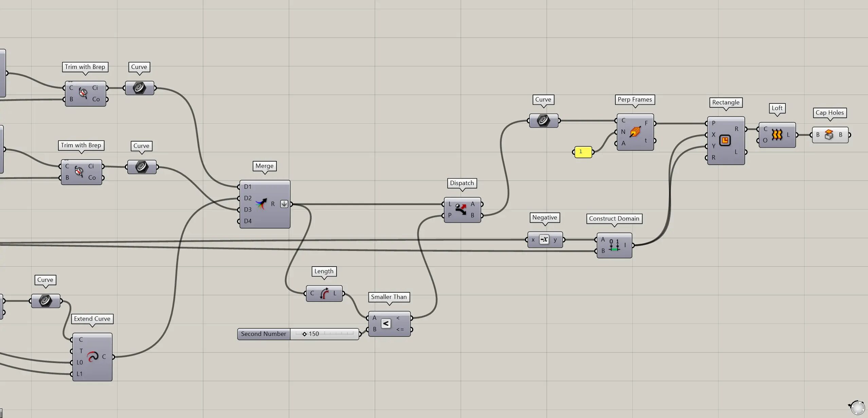Select the Curve parameter after upper Trim with Brep
The width and height of the screenshot is (868, 418).
140,88
